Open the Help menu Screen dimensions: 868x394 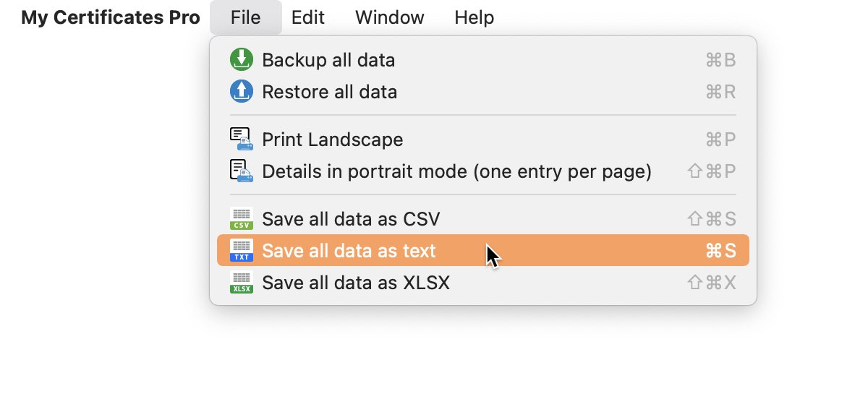474,17
